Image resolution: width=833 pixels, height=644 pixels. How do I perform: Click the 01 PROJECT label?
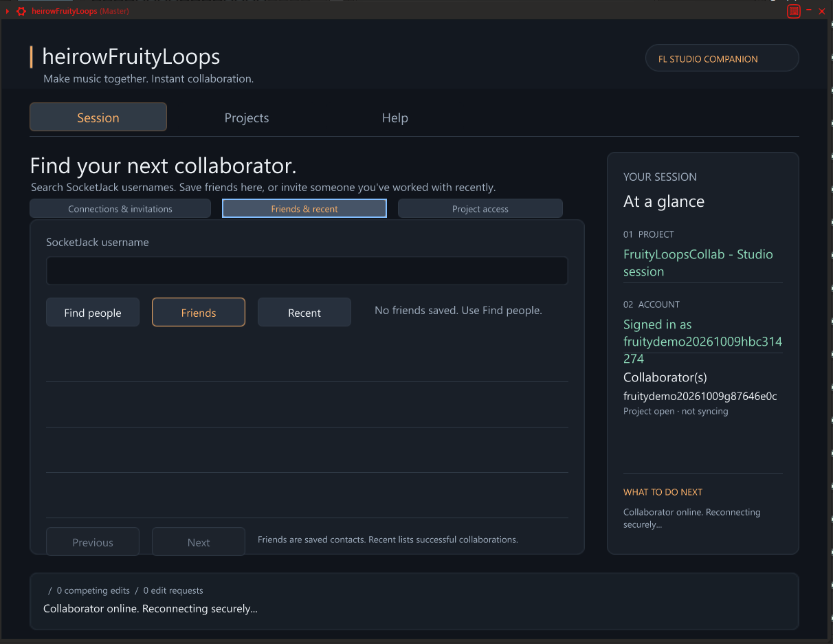(x=649, y=234)
